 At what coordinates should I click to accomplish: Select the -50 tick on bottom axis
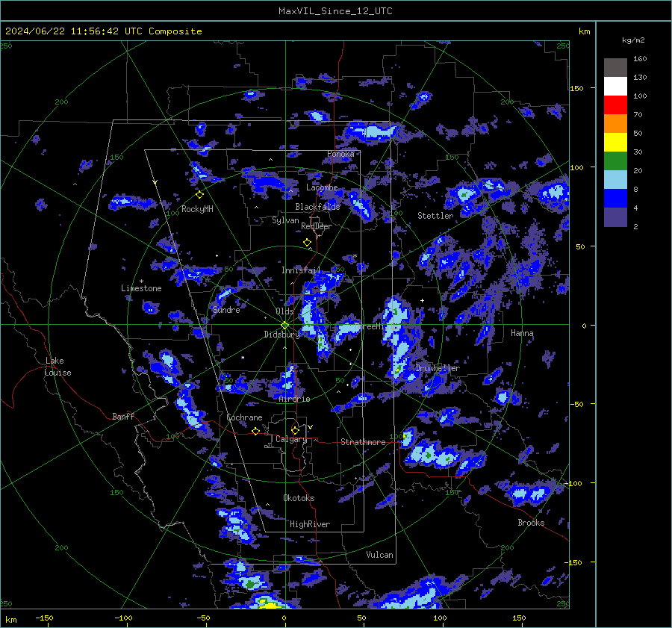click(202, 618)
